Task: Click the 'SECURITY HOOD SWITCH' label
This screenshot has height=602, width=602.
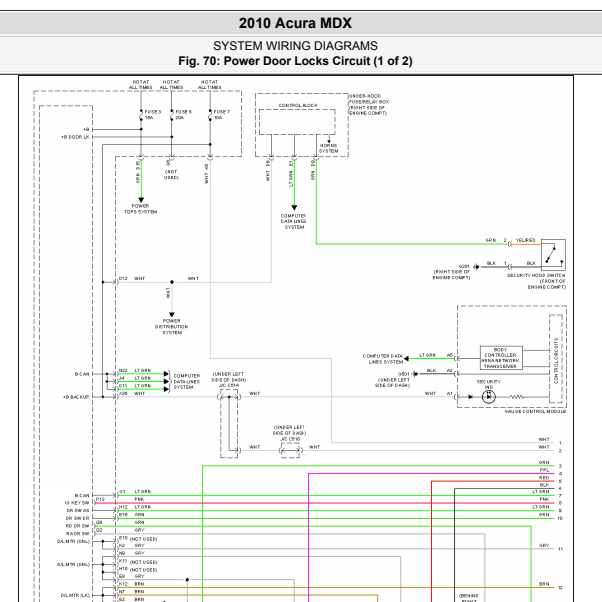Action: point(536,275)
